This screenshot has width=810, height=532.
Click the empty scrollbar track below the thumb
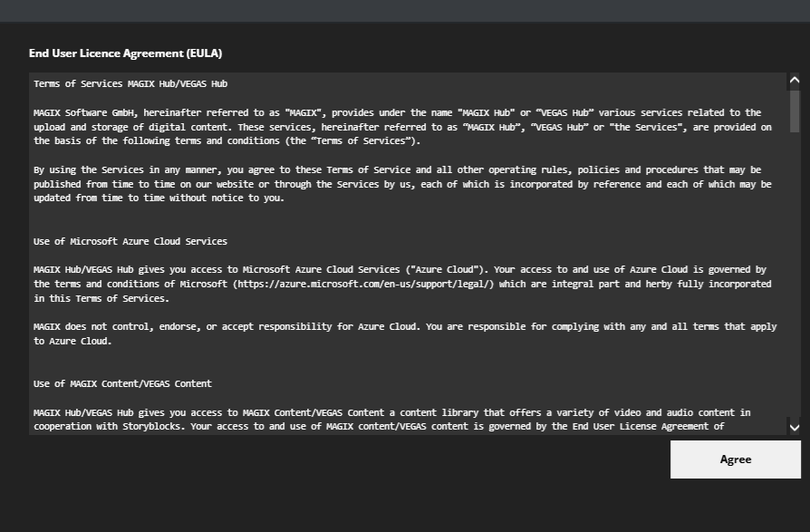click(795, 272)
